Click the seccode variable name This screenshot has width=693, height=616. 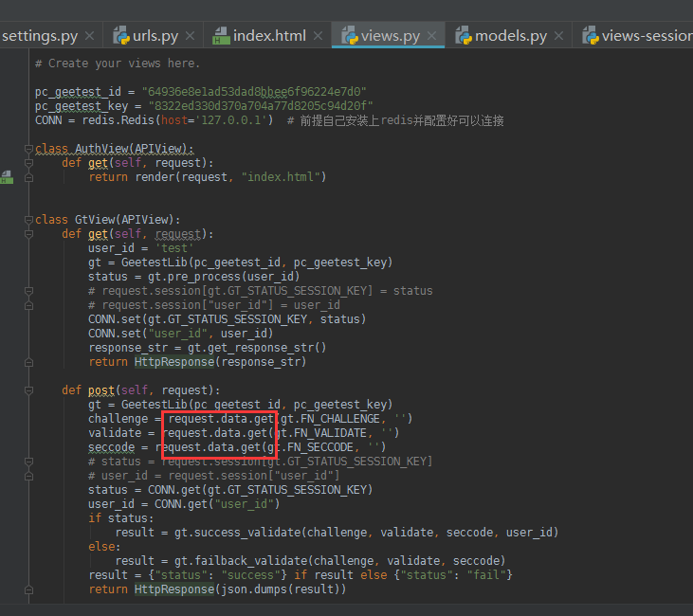(111, 447)
